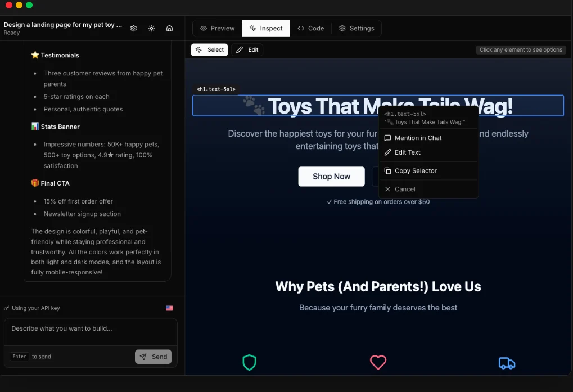Click the Stats Banner heading in chat
The width and height of the screenshot is (573, 392).
[60, 127]
